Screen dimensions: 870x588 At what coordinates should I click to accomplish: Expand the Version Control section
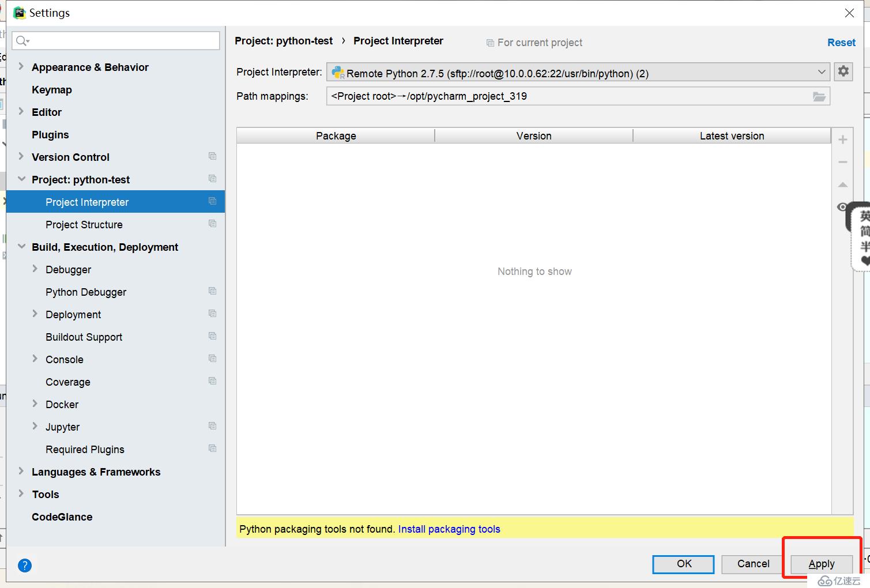pyautogui.click(x=21, y=156)
